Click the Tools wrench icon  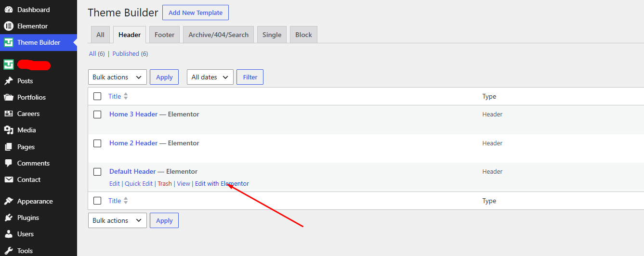click(x=8, y=250)
